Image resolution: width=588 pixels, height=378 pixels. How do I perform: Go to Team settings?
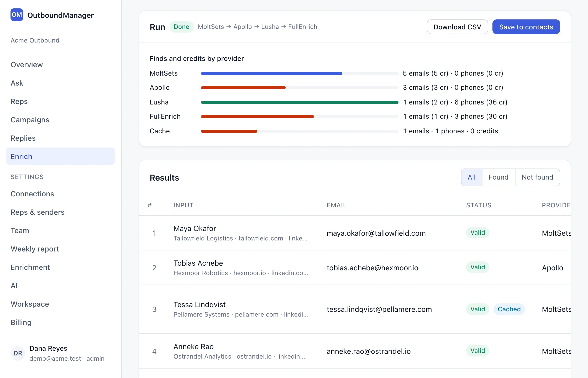[61, 230]
